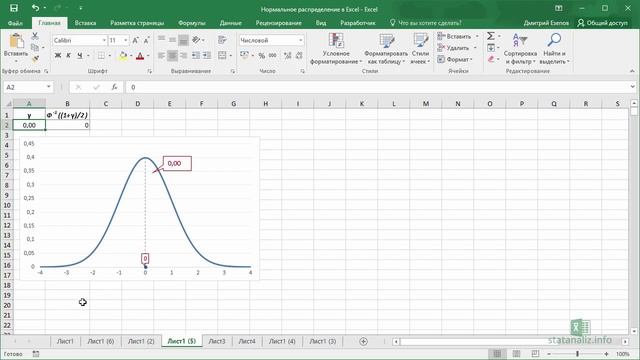The height and width of the screenshot is (360, 640).
Task: Click Общий доступ share button
Action: point(602,23)
